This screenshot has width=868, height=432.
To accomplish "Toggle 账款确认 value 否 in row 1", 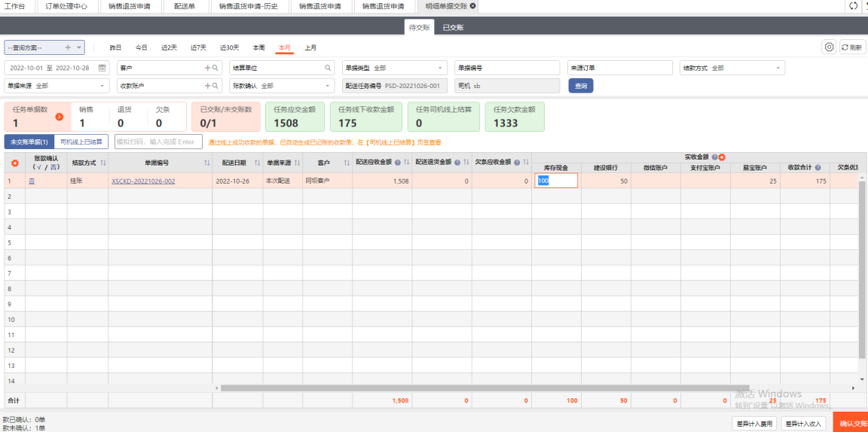I will 32,181.
